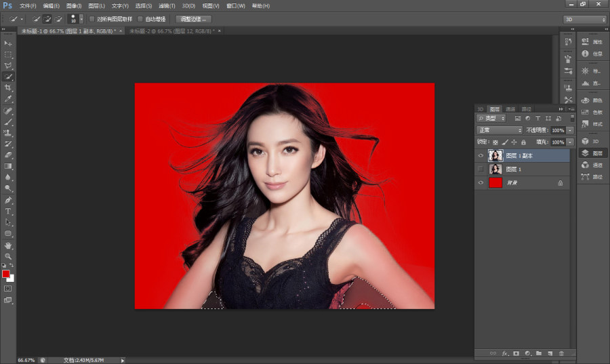
Task: Show the 图层 1 layer visibility
Action: point(481,169)
